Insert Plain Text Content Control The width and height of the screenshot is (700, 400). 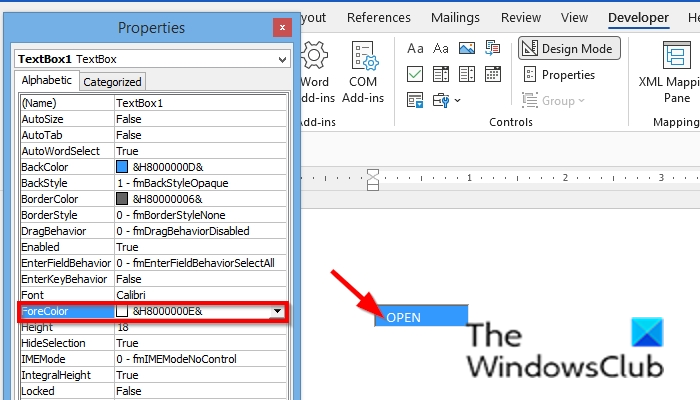[441, 48]
